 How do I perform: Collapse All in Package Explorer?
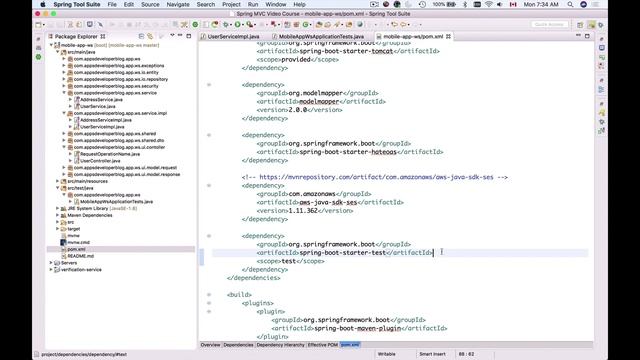[x=141, y=36]
